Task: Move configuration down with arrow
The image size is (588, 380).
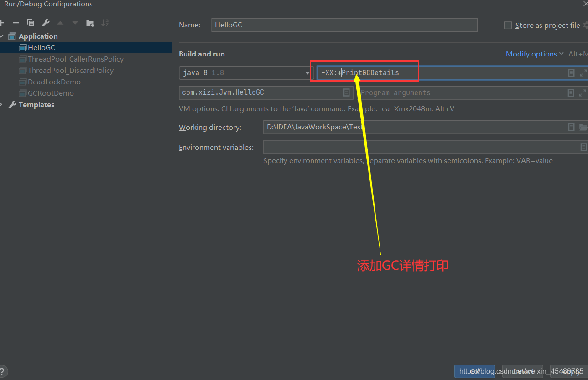Action: pos(75,23)
